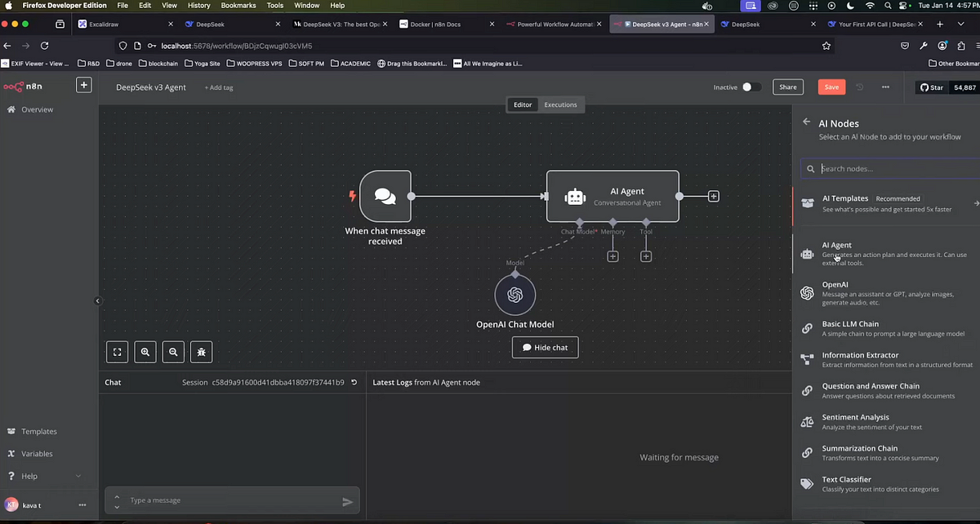Choose Text Classifier node
Image resolution: width=980 pixels, height=524 pixels.
tap(888, 483)
